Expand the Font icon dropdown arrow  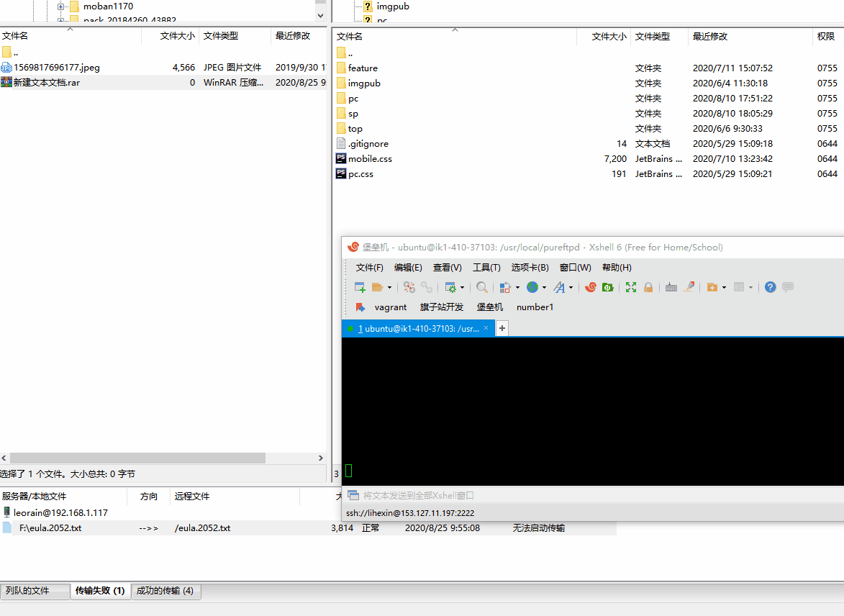point(571,288)
